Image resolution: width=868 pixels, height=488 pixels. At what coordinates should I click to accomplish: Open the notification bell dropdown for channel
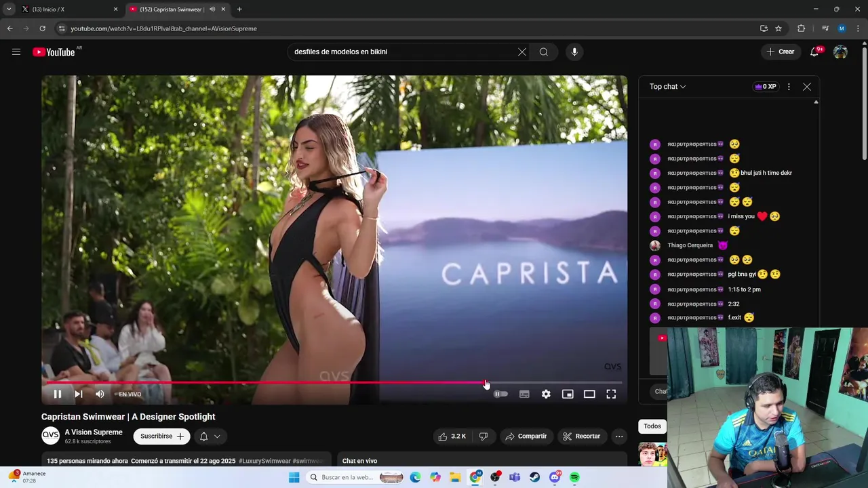pyautogui.click(x=210, y=436)
